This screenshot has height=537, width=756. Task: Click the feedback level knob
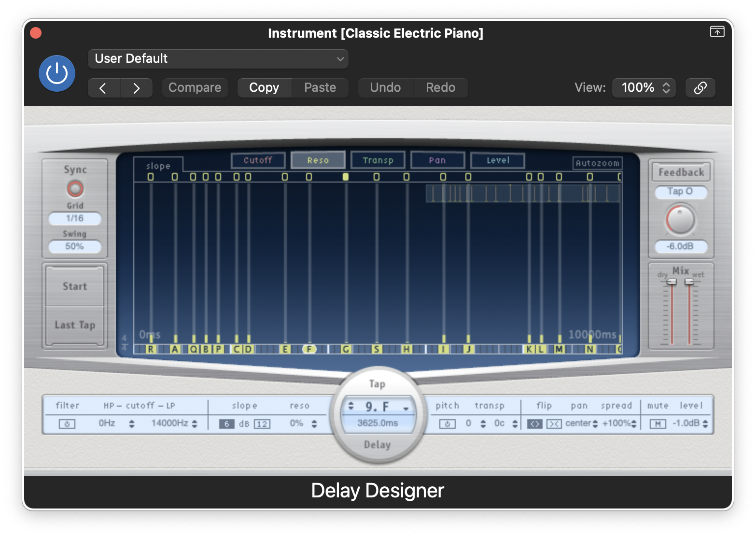coord(680,220)
